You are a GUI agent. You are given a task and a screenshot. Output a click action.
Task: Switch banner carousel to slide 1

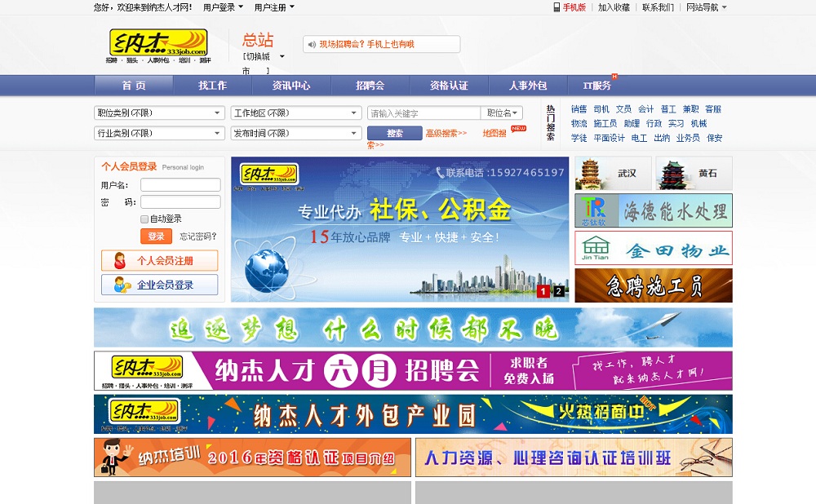(543, 291)
